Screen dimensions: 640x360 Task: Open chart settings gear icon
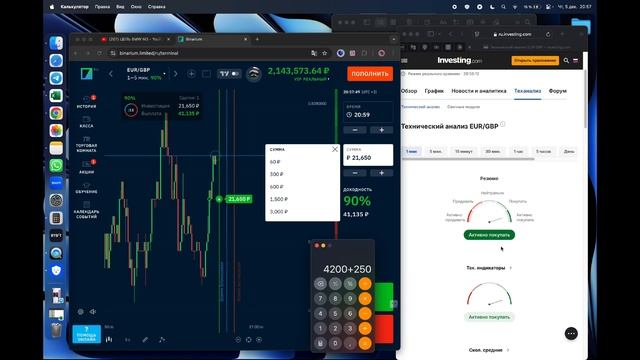(x=80, y=312)
